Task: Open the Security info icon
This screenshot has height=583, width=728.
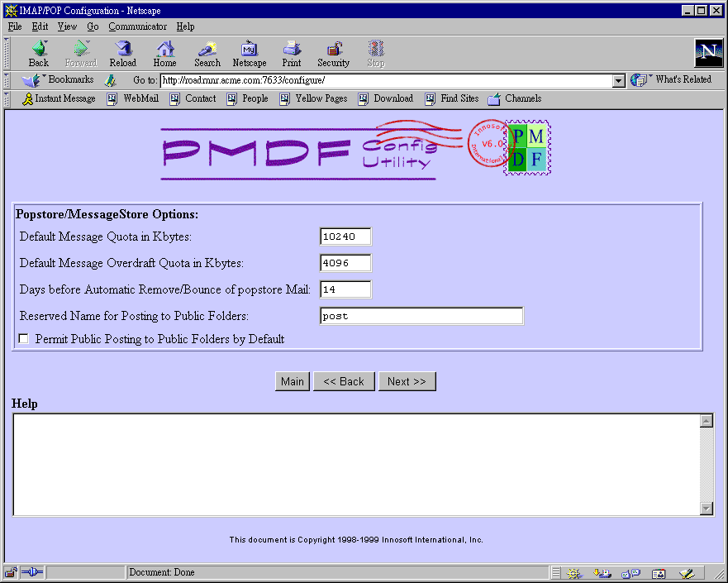Action: tap(333, 54)
